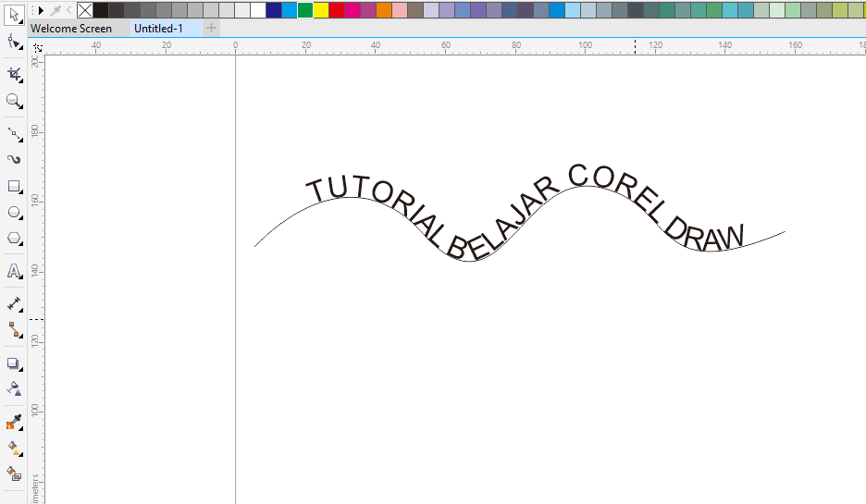Apply the No Color swatch
866x504 pixels.
point(85,10)
